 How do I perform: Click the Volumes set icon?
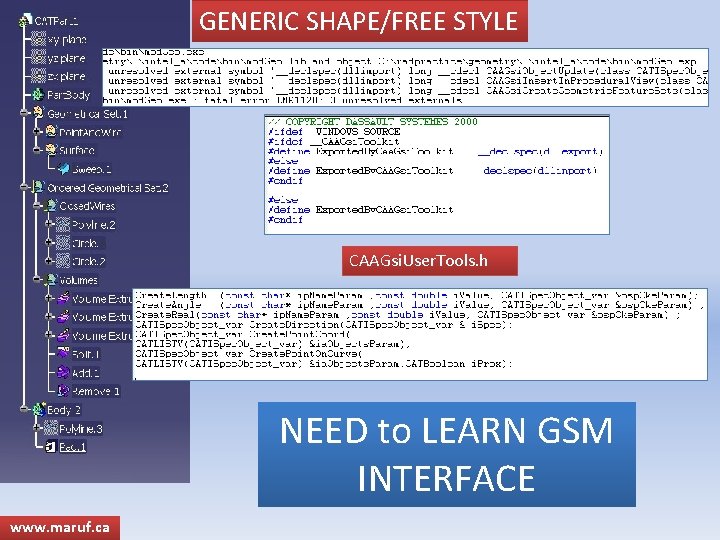tap(51, 280)
